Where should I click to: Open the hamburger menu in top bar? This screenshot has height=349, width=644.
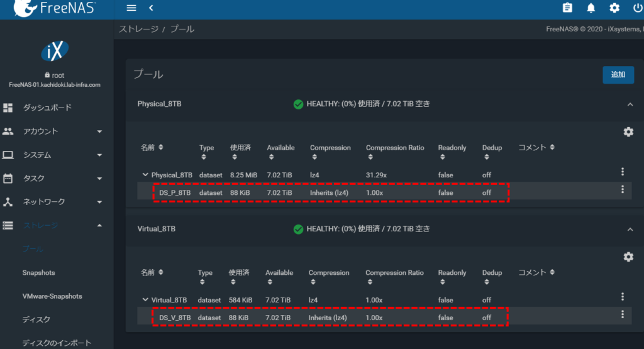coord(131,8)
